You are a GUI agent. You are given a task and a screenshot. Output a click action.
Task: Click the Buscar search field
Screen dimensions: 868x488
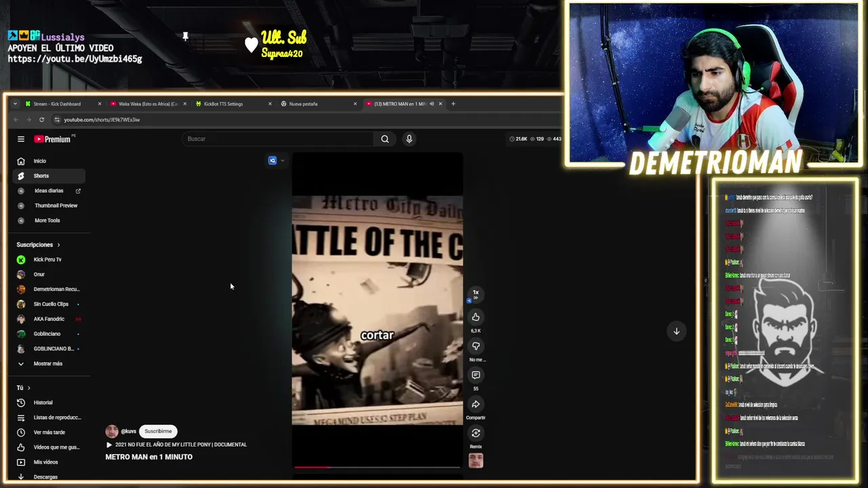pyautogui.click(x=278, y=139)
